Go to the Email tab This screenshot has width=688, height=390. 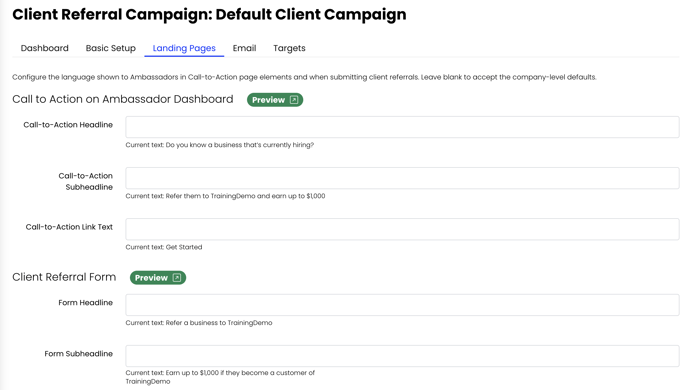(x=244, y=48)
